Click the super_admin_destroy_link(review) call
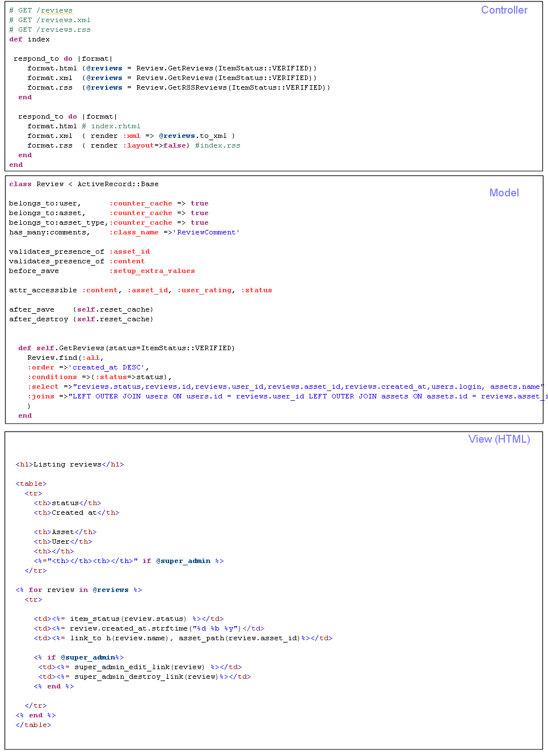548x756 pixels. (145, 677)
